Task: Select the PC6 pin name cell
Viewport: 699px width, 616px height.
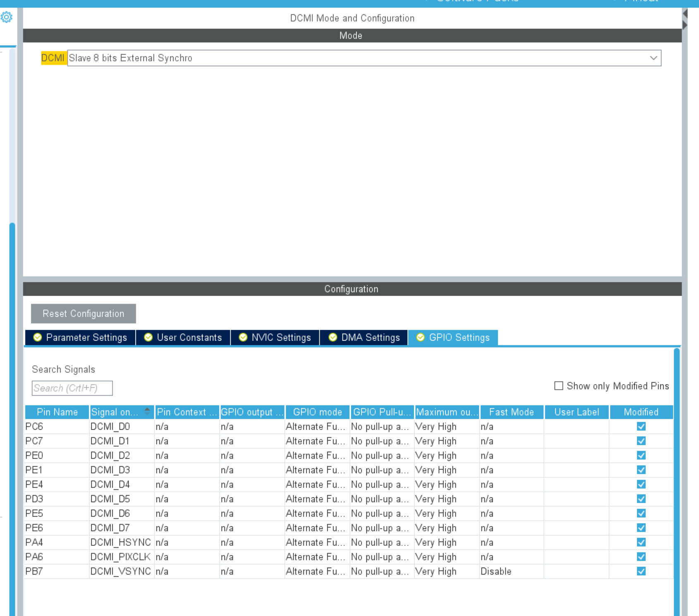Action: tap(57, 427)
